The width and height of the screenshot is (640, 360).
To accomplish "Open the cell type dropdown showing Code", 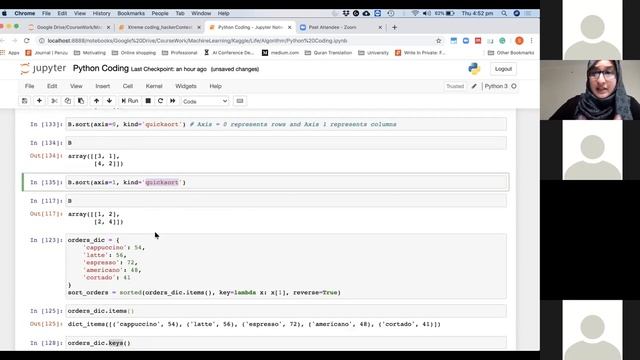I will (205, 101).
